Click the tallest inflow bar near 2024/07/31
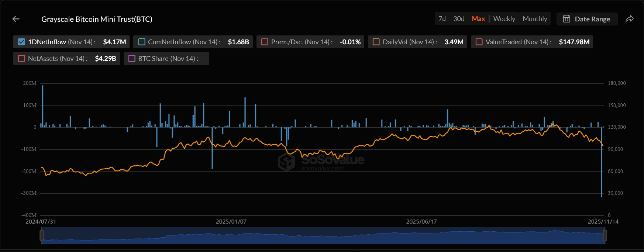Screen dimensions: 644x252 coord(42,106)
